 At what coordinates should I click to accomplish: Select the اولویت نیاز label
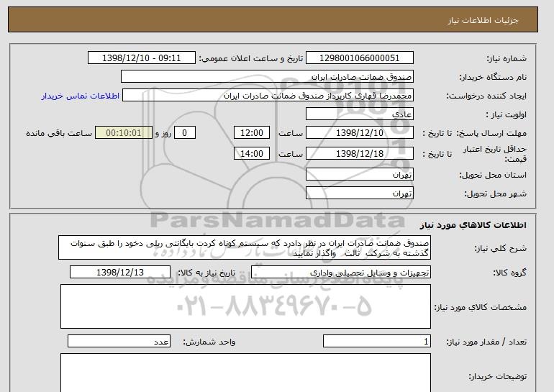click(x=507, y=114)
